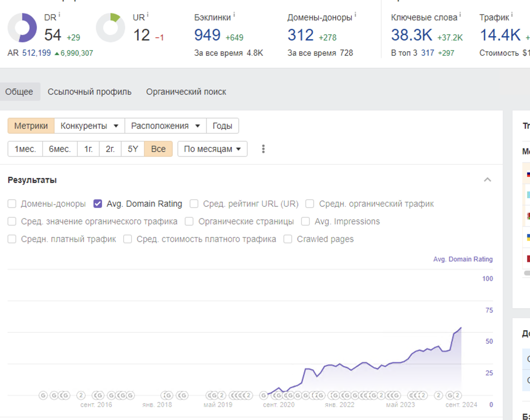The width and height of the screenshot is (530, 420).
Task: Collapse the Результаты section
Action: [x=487, y=180]
